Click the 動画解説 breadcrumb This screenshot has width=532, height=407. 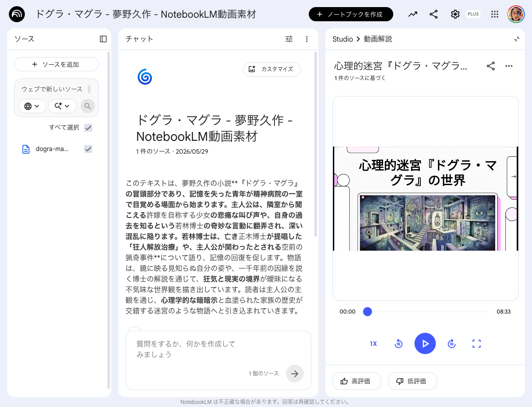point(378,39)
